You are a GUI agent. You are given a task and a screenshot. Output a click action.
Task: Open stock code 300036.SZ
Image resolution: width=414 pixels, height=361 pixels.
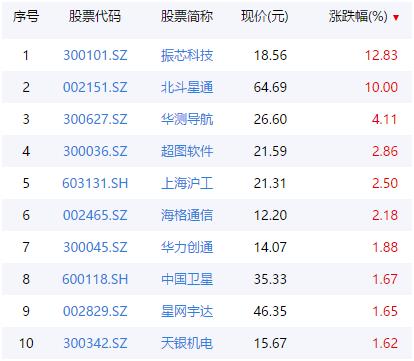(x=95, y=151)
